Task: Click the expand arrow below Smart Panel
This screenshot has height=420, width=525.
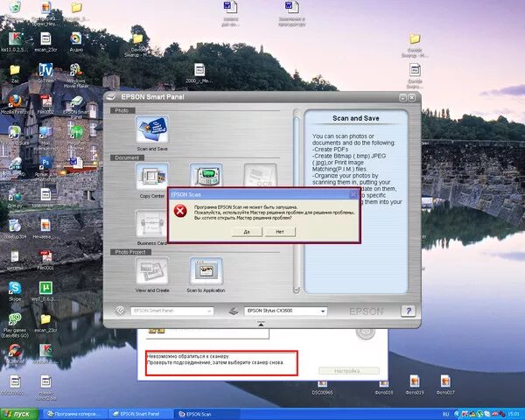Action: [261, 325]
